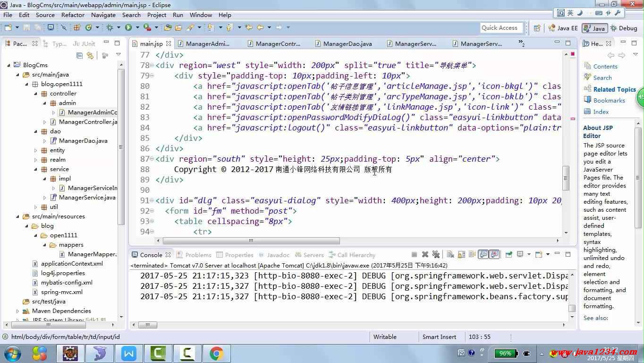
Task: Toggle Show Console When Standard Out Changes
Action: [x=483, y=254]
